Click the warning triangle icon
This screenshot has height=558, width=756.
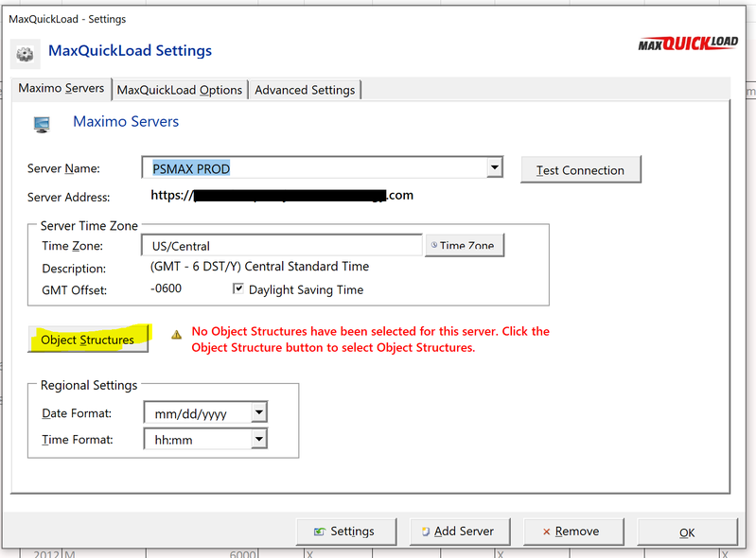pyautogui.click(x=177, y=335)
